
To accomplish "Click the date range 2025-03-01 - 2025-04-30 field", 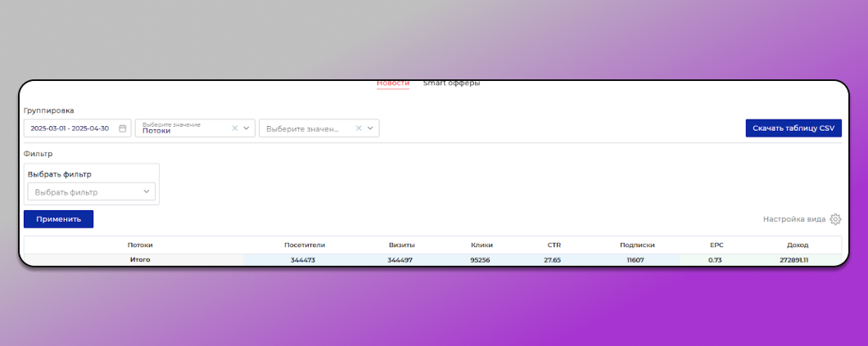I will tap(70, 128).
